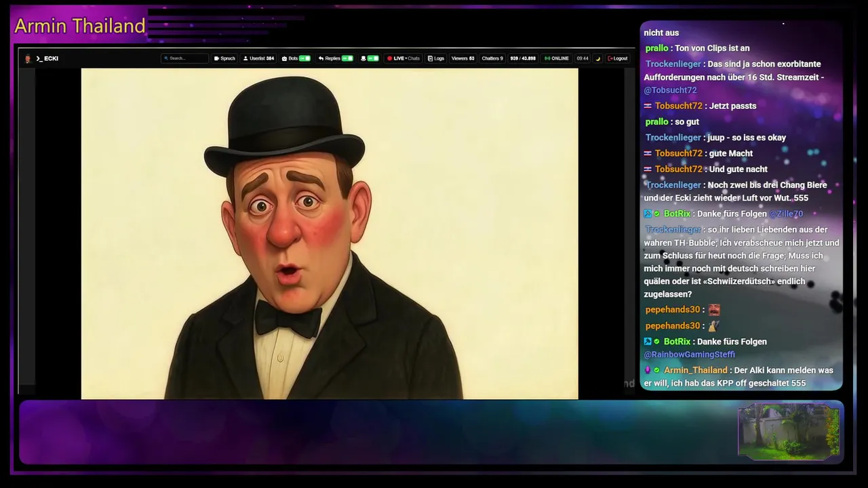Click the Viewers 53 counter

(462, 58)
